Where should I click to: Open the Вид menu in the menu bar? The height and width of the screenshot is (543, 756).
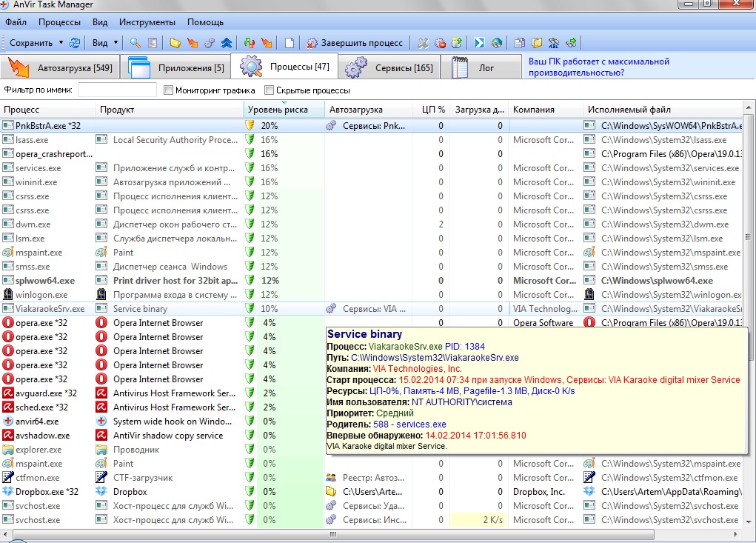(x=100, y=22)
